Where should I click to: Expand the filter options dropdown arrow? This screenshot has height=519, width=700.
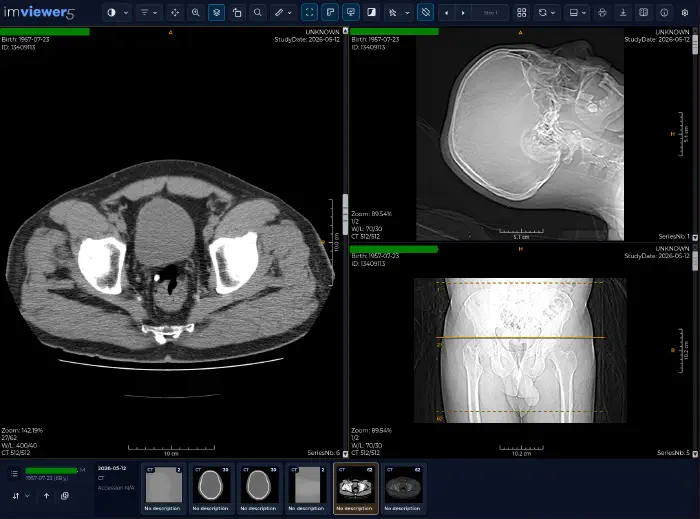(x=155, y=13)
